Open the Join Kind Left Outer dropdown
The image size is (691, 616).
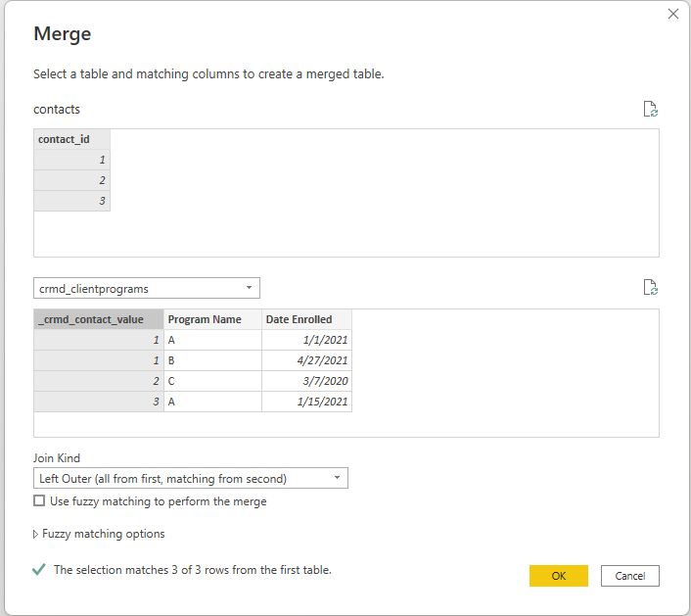[x=191, y=479]
